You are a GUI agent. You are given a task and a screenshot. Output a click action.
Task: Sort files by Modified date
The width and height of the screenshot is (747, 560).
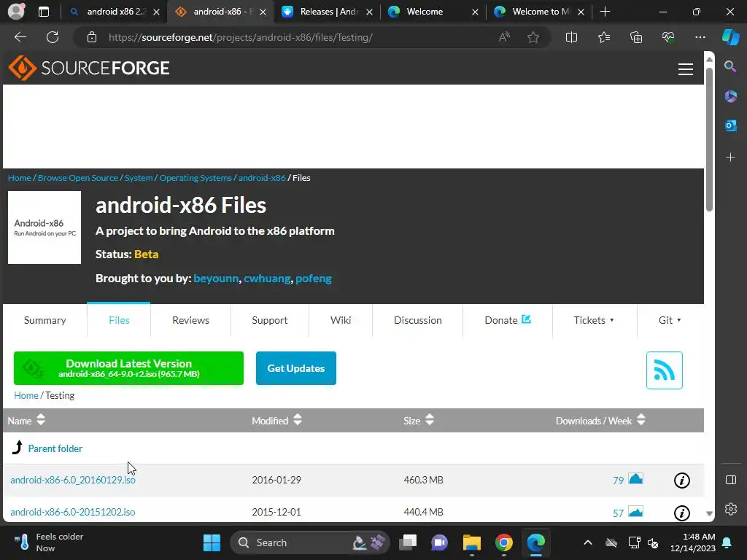tap(276, 421)
